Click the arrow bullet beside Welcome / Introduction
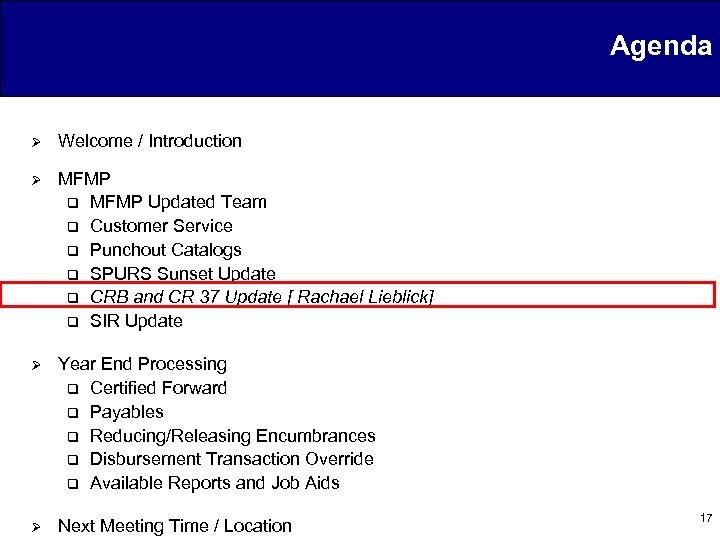 pyautogui.click(x=36, y=142)
